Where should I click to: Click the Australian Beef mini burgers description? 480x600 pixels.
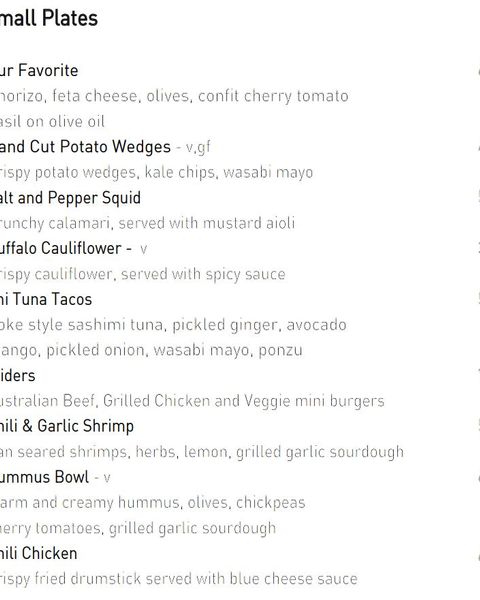(x=192, y=401)
